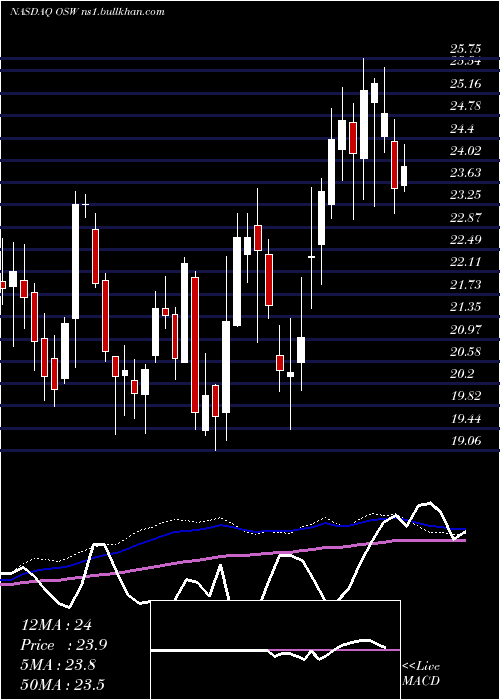Click the 22.87 price axis label

tap(466, 218)
